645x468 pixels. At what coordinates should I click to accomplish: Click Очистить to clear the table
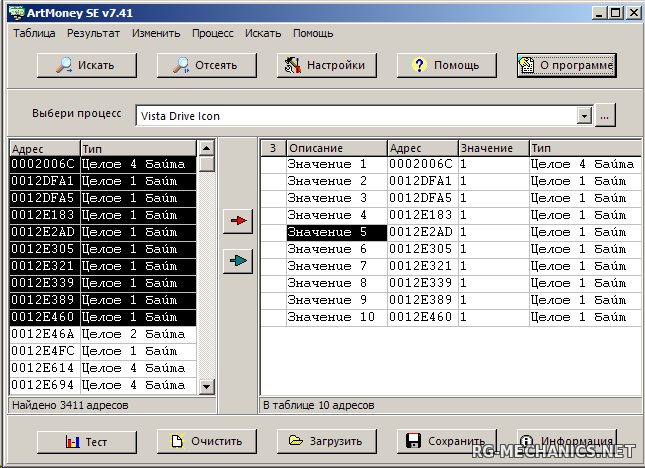pos(206,441)
